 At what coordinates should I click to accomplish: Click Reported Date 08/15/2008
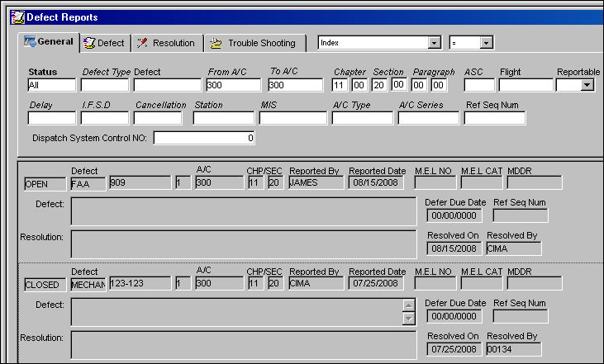(376, 182)
